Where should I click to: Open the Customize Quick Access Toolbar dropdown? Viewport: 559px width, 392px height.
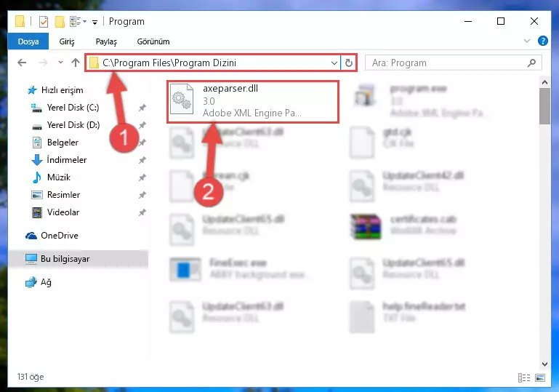pos(94,22)
